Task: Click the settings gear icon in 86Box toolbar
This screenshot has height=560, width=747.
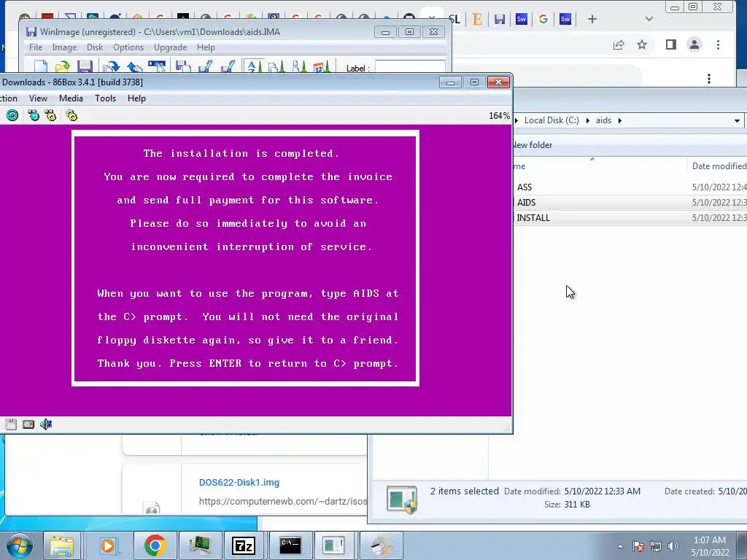Action: click(x=71, y=115)
